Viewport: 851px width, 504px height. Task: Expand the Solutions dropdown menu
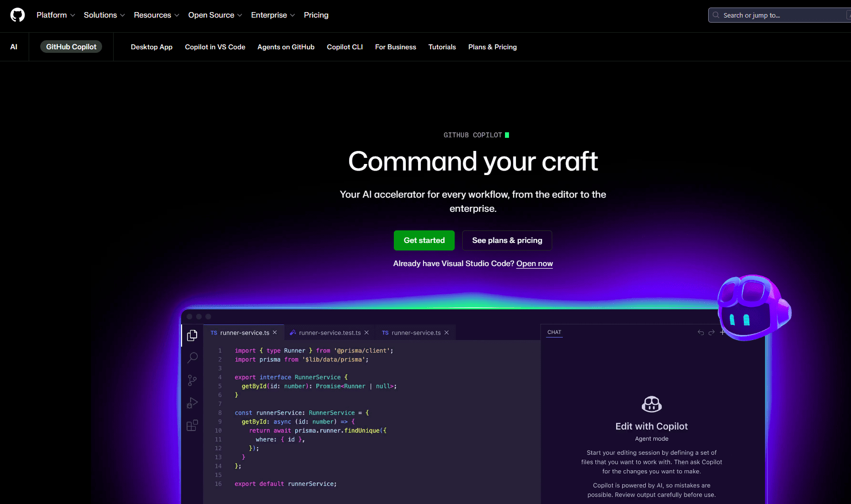[104, 15]
